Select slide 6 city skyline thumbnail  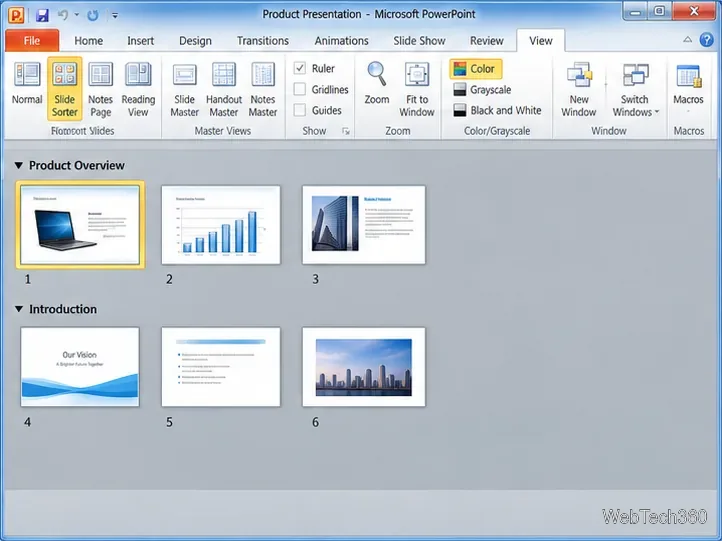364,367
